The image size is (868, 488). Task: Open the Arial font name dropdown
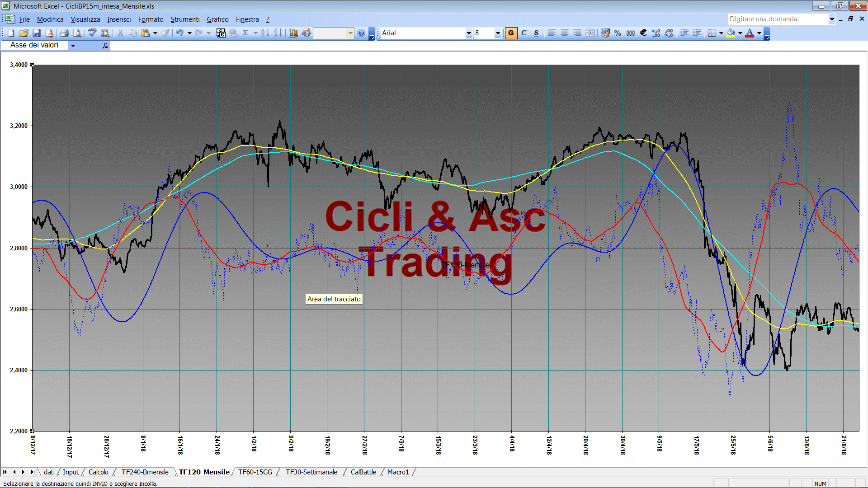point(469,33)
